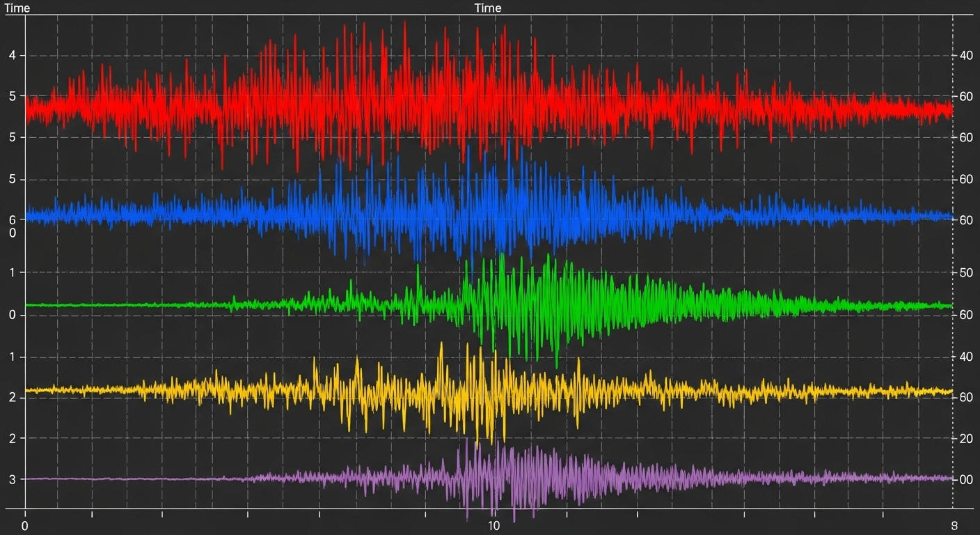Click the 10 tick on the bottom axis

pyautogui.click(x=493, y=525)
